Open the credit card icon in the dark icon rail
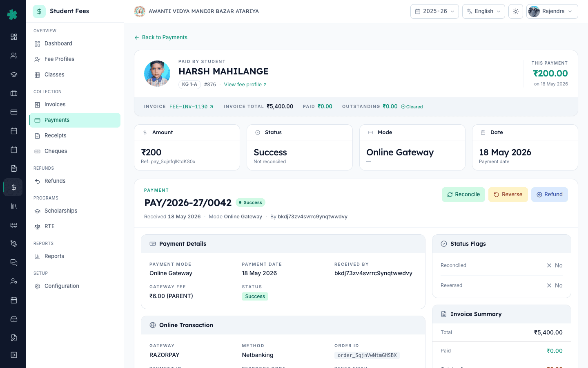Image resolution: width=588 pixels, height=368 pixels. pyautogui.click(x=14, y=112)
